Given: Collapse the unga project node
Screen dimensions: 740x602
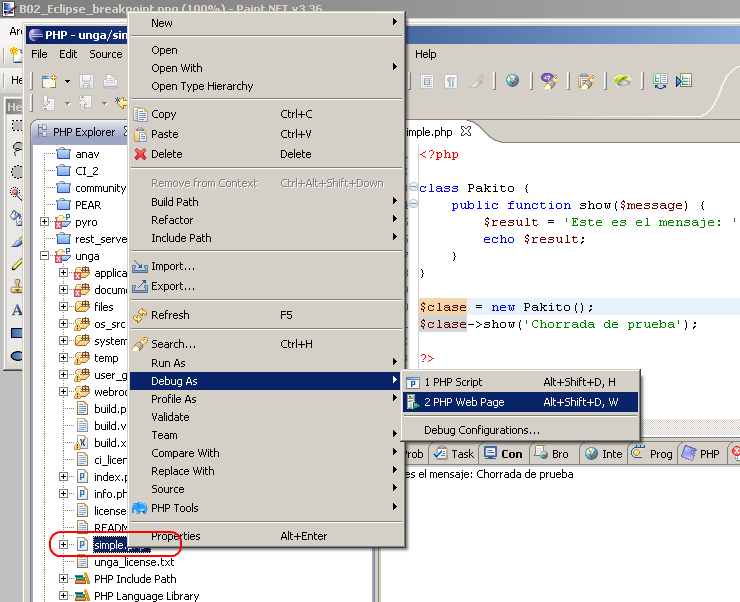Looking at the screenshot, I should point(44,255).
